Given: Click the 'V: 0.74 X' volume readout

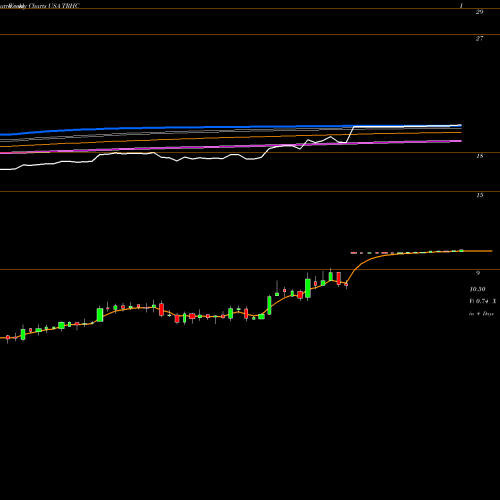Looking at the screenshot, I should coord(483,301).
